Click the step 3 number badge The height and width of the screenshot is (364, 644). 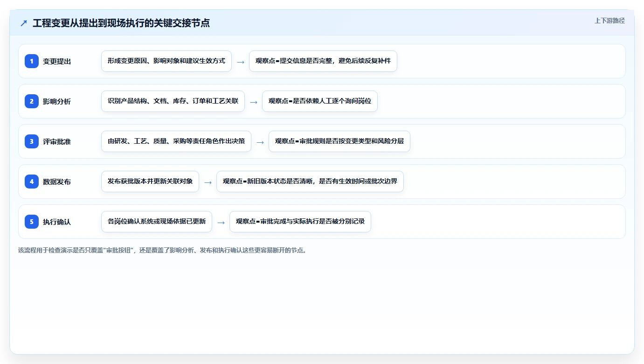pyautogui.click(x=32, y=141)
